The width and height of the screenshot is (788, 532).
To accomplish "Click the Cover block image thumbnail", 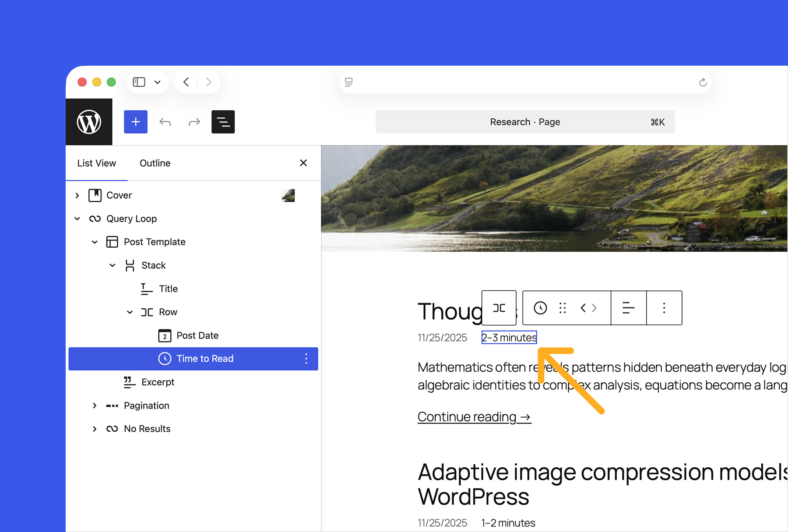I will pyautogui.click(x=288, y=195).
